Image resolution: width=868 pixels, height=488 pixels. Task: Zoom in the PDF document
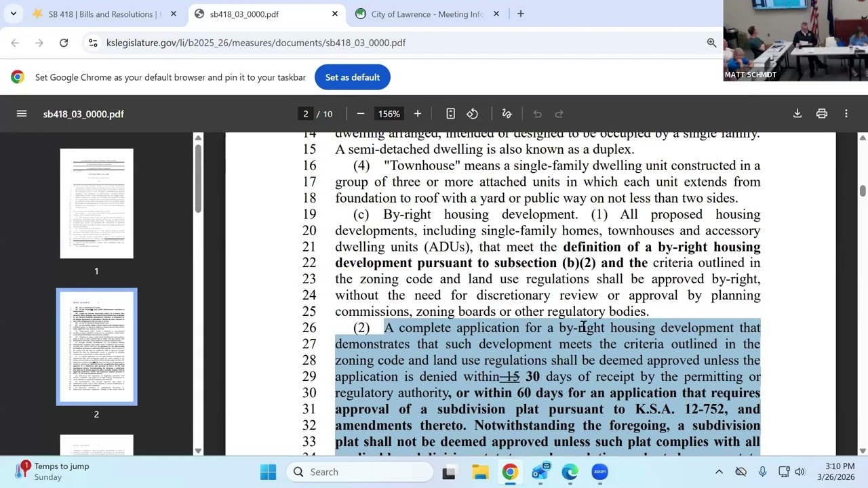click(x=418, y=114)
